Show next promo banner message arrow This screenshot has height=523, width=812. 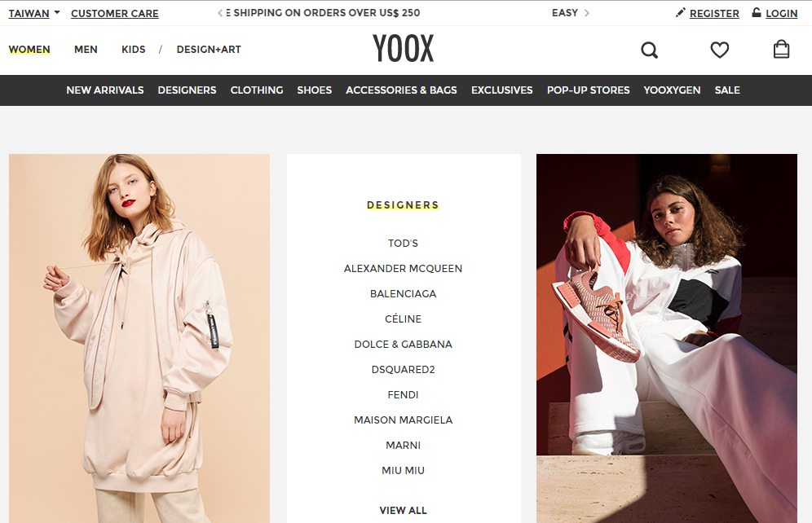coord(587,13)
